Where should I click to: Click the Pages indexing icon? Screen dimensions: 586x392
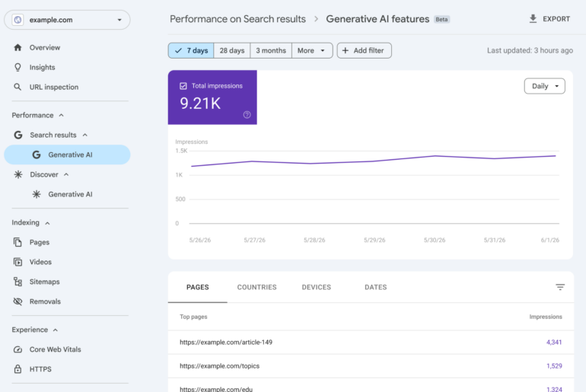tap(18, 242)
